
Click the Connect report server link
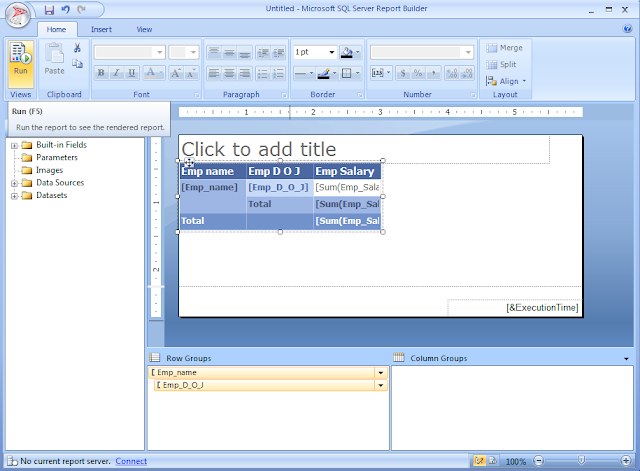point(131,461)
